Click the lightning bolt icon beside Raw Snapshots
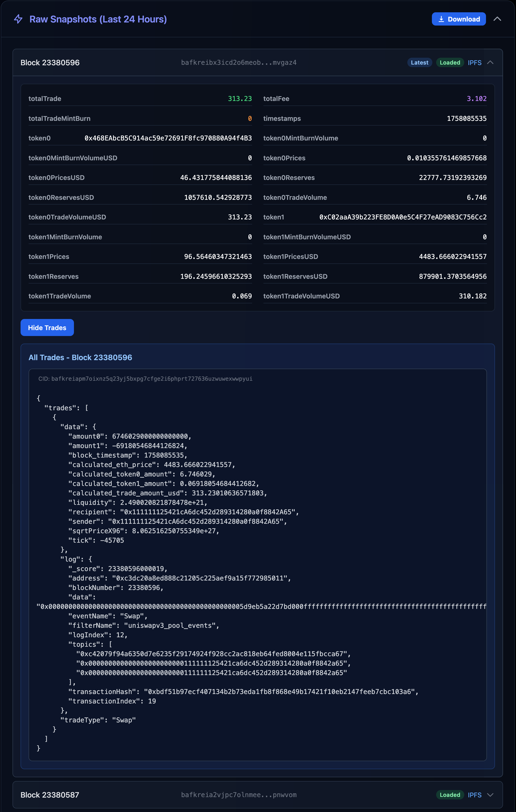The width and height of the screenshot is (516, 812). (18, 19)
